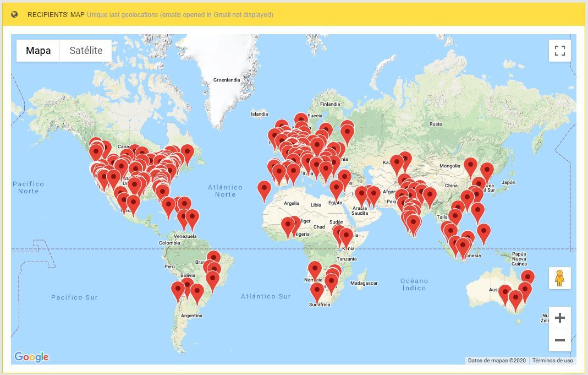The width and height of the screenshot is (588, 375).
Task: Select the southeastern marker in Australia
Action: pyautogui.click(x=516, y=297)
